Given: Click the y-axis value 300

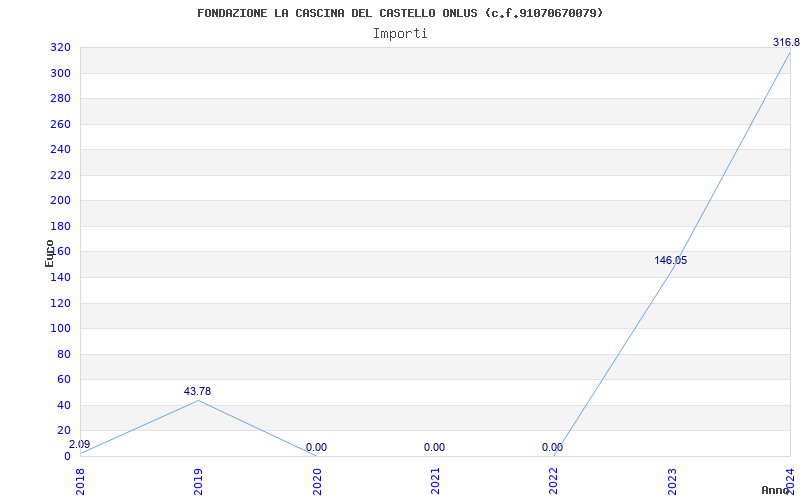Looking at the screenshot, I should tap(60, 73).
